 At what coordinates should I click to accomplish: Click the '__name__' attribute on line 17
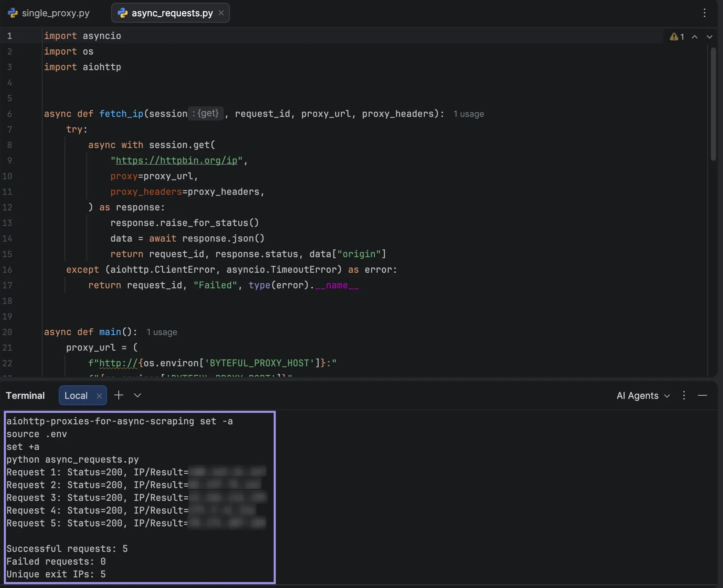337,285
